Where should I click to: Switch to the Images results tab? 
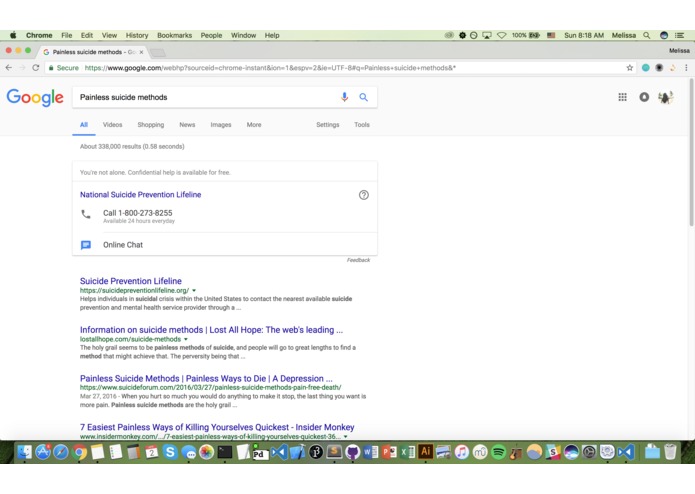coord(221,125)
